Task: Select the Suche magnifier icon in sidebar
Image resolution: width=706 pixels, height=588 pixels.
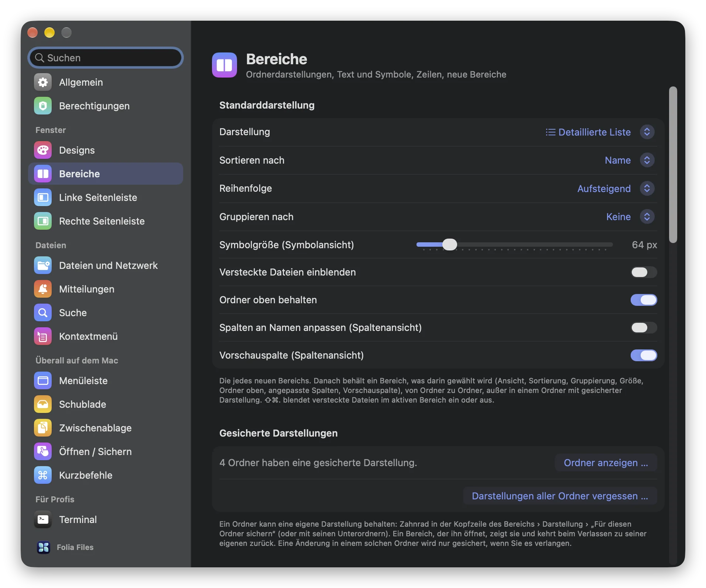Action: (43, 313)
